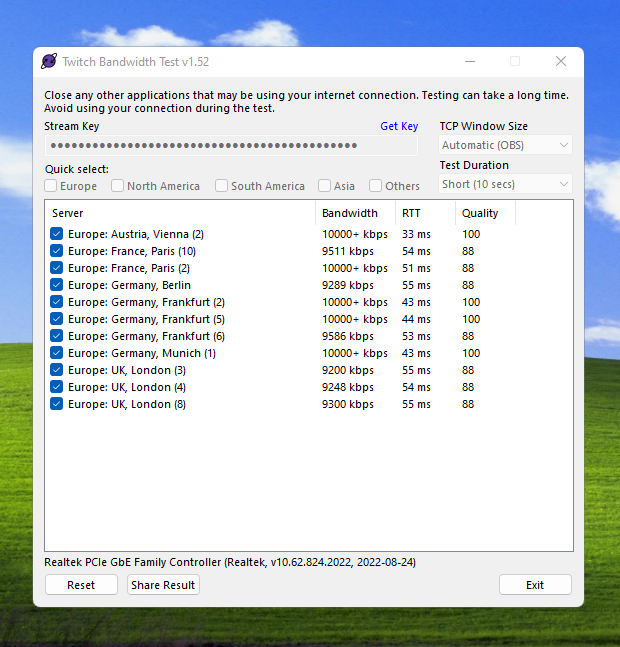The image size is (620, 647).
Task: Uncheck Europe: UK, London (8) server
Action: (57, 404)
